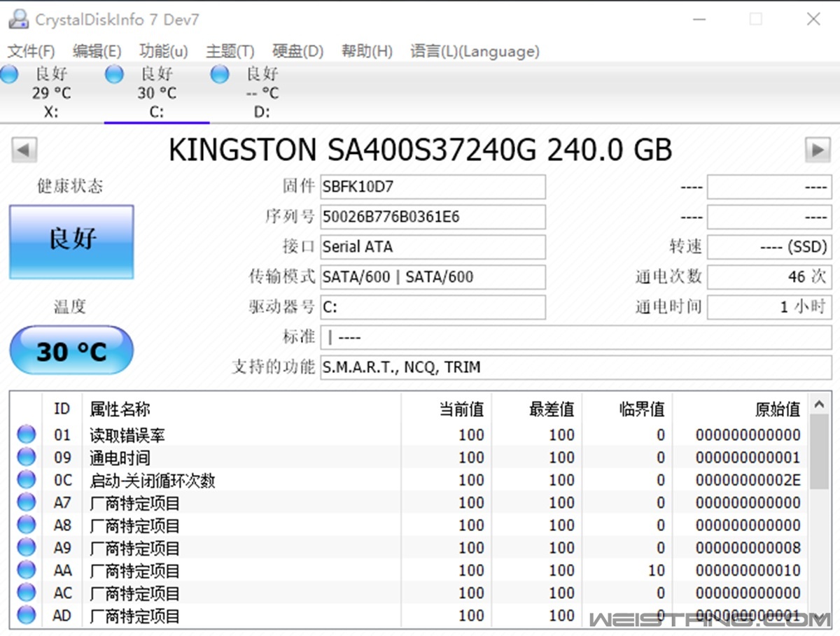Click status orb for drive D:
Image resolution: width=840 pixels, height=636 pixels.
(x=220, y=74)
